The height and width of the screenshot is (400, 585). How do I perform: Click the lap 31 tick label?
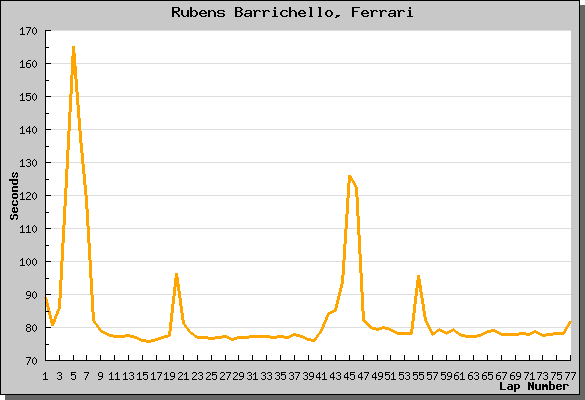pos(253,376)
